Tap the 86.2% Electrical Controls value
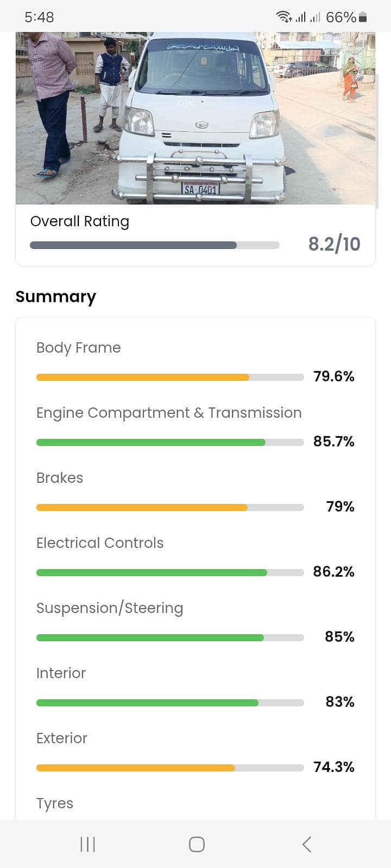Viewport: 391px width, 868px height. point(333,571)
